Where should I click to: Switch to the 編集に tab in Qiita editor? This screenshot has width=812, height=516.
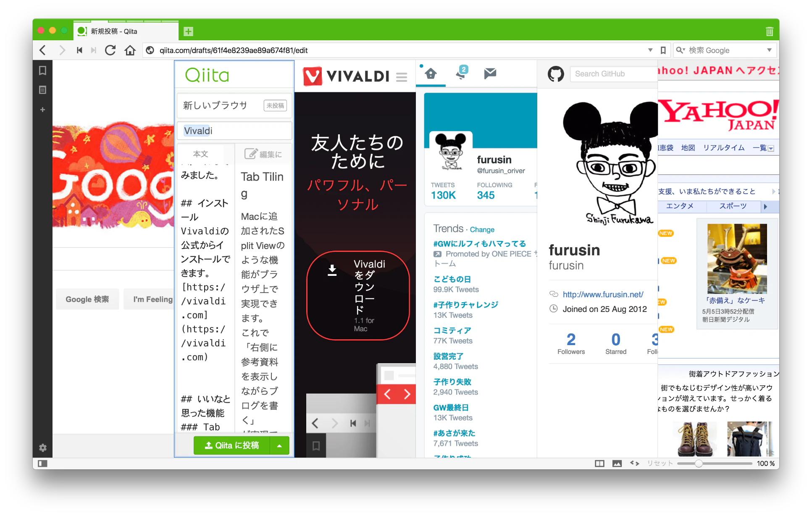click(263, 154)
